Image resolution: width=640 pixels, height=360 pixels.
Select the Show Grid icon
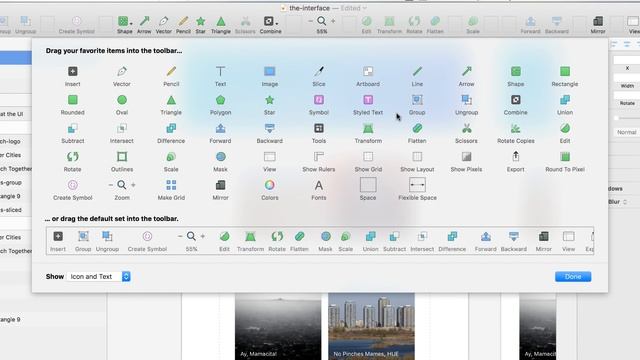pyautogui.click(x=368, y=157)
